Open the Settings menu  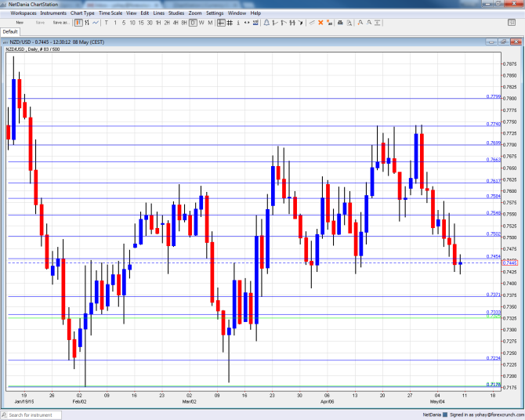tap(215, 13)
